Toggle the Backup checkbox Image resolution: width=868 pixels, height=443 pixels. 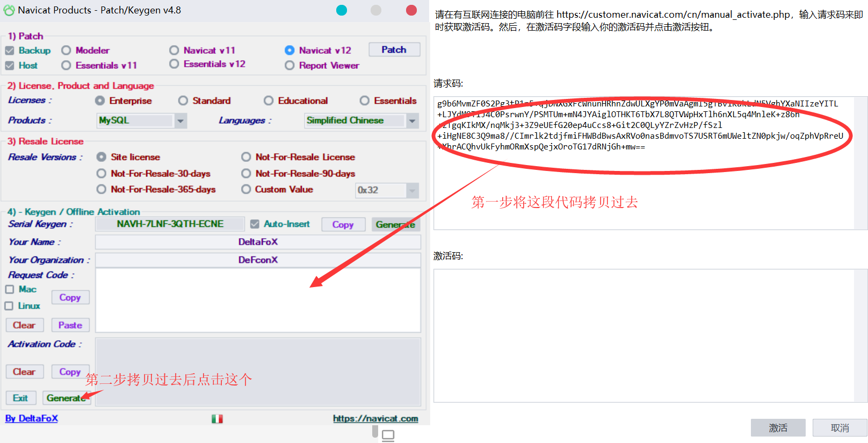coord(10,51)
